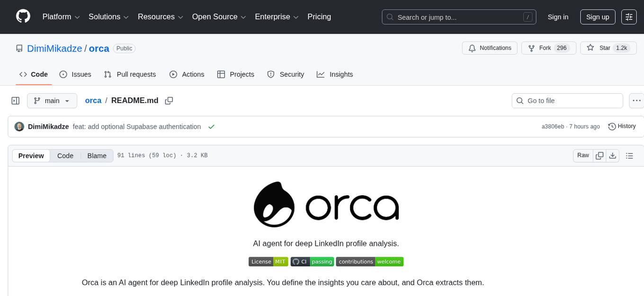
Task: Click the GitHub home logo
Action: point(23,17)
